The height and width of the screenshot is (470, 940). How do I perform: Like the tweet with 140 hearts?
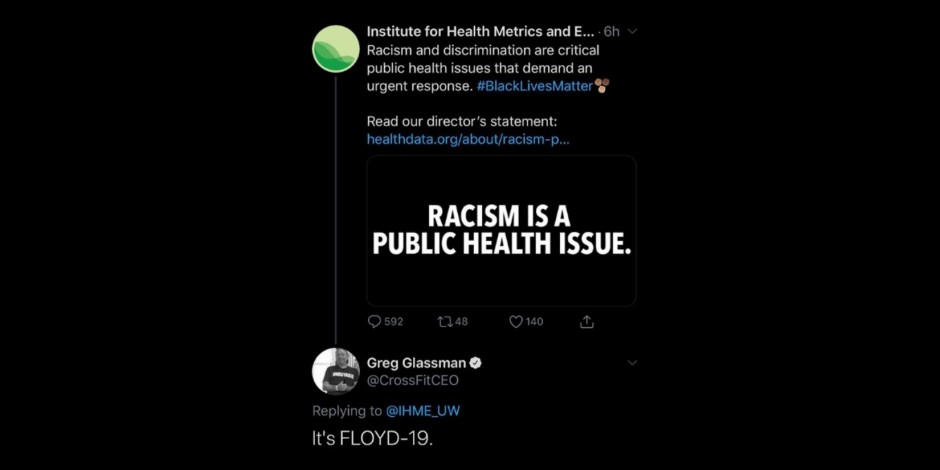click(526, 322)
